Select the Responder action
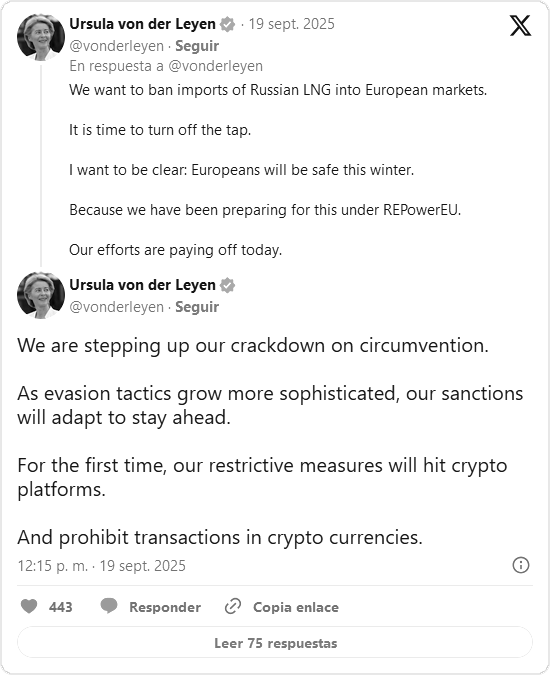Image resolution: width=550 pixels, height=675 pixels. 165,607
